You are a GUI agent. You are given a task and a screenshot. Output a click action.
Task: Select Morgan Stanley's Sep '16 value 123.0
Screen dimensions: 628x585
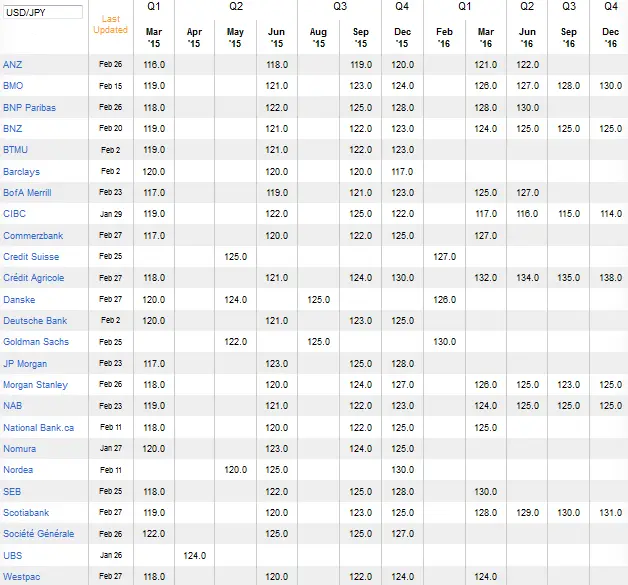pyautogui.click(x=569, y=385)
